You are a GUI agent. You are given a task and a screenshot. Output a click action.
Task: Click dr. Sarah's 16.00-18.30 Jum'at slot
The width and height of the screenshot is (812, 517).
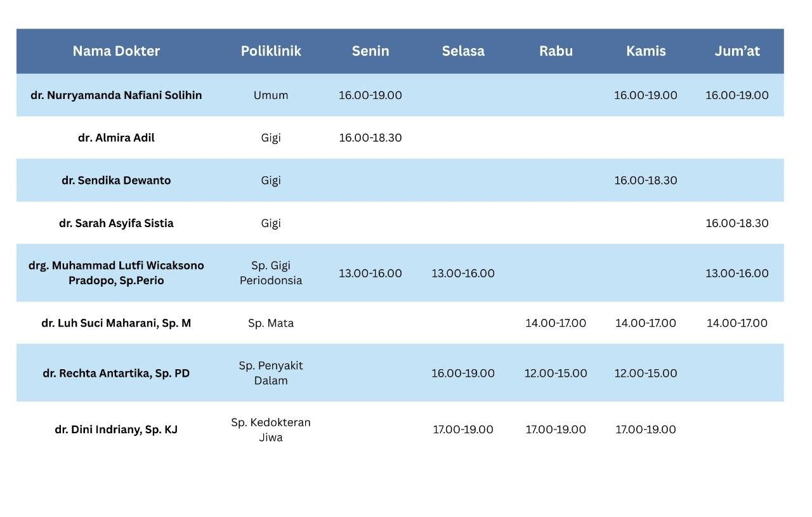[737, 223]
